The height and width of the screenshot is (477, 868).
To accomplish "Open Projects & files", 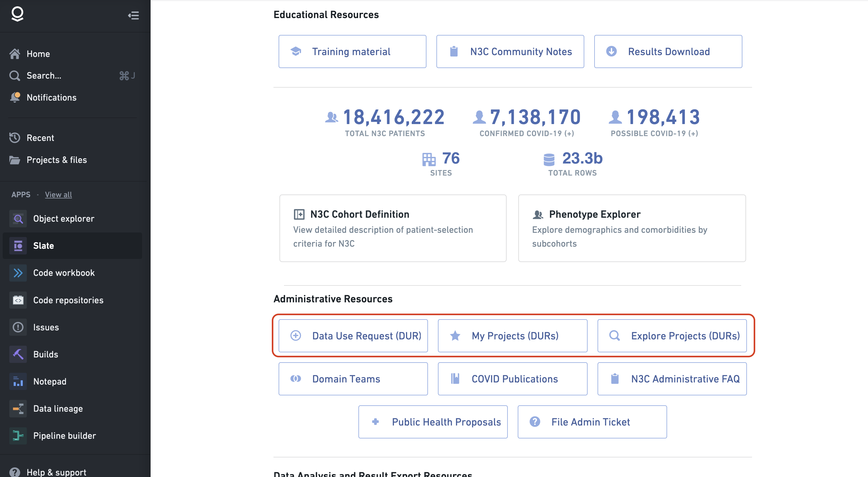I will 56,160.
